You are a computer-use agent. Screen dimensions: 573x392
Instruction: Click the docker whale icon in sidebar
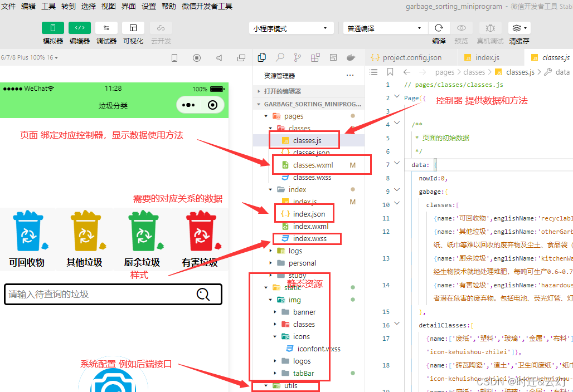[x=351, y=57]
